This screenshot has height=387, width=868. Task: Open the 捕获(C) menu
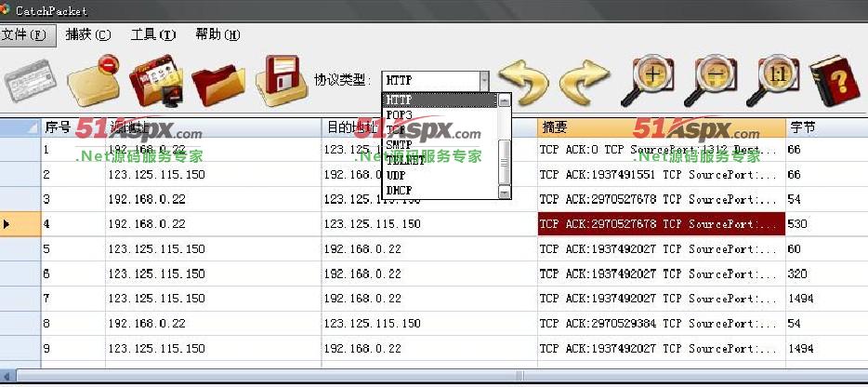88,35
